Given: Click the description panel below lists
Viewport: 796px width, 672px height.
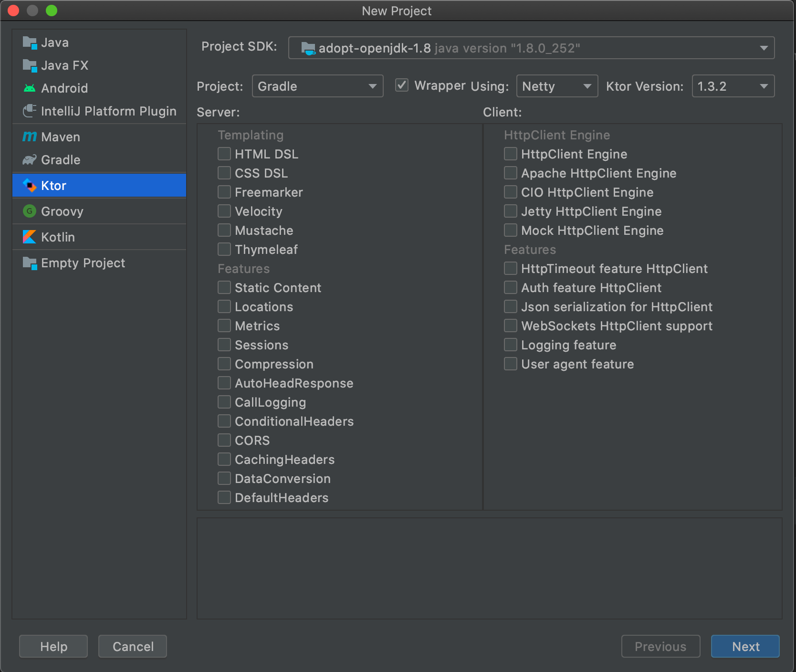Looking at the screenshot, I should click(490, 568).
